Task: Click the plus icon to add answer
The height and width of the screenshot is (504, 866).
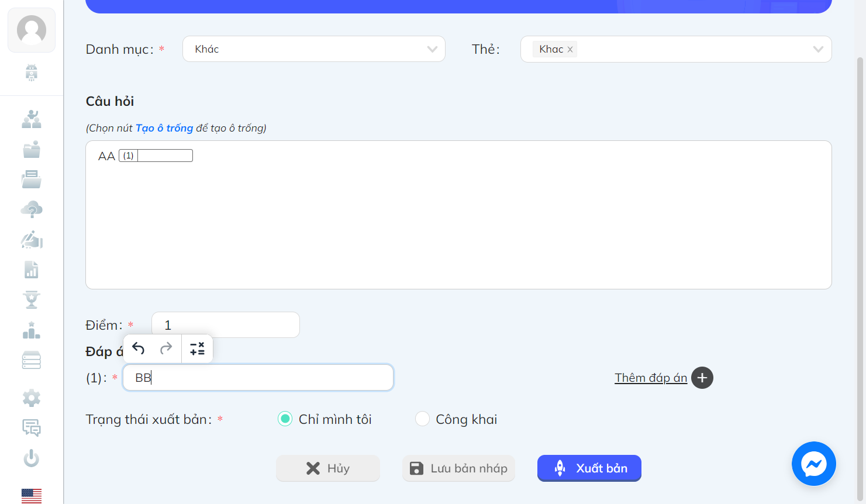Action: tap(702, 378)
